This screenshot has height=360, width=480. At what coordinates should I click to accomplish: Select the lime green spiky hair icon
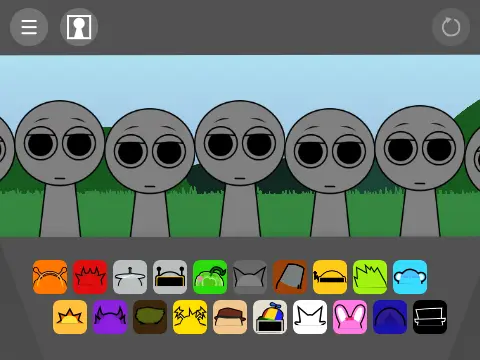point(370,277)
